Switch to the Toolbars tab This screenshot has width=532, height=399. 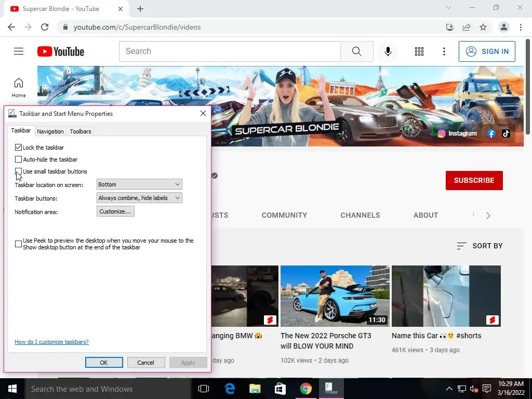point(81,131)
